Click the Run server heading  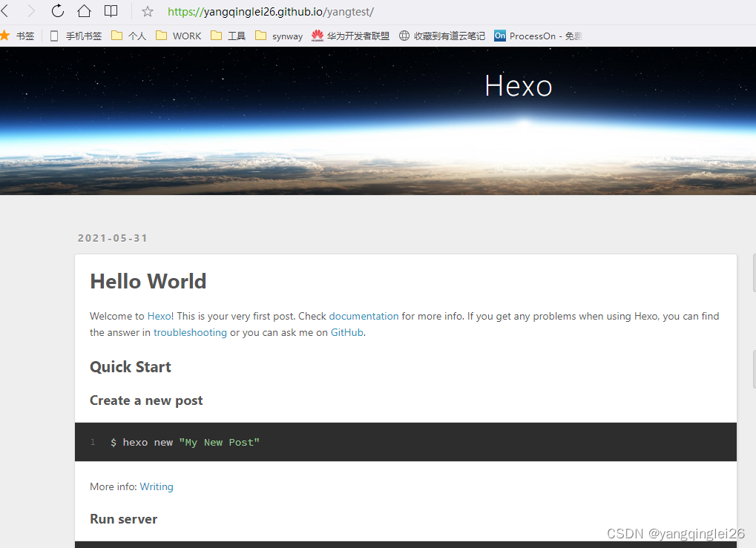(x=123, y=519)
